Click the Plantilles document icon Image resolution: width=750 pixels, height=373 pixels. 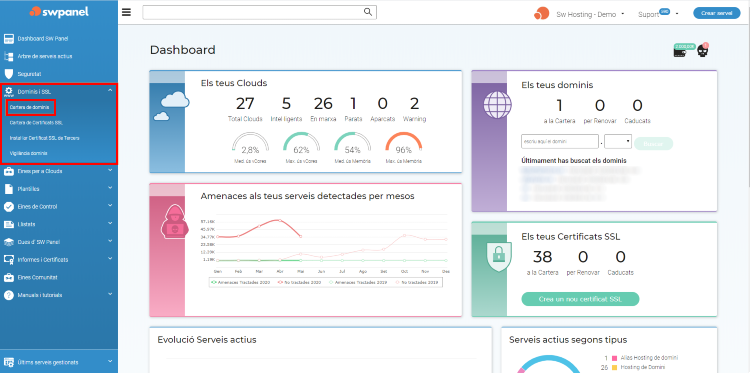coord(8,189)
